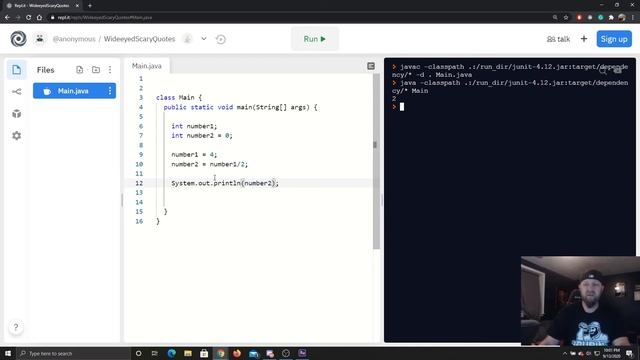The width and height of the screenshot is (640, 360).
Task: Open the Version control sidebar icon
Action: tap(16, 92)
